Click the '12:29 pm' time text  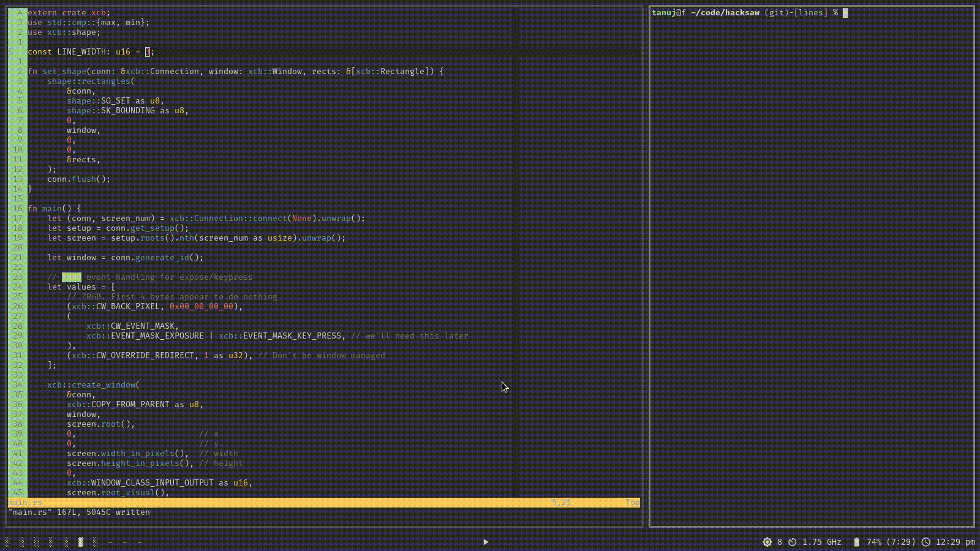pos(955,542)
